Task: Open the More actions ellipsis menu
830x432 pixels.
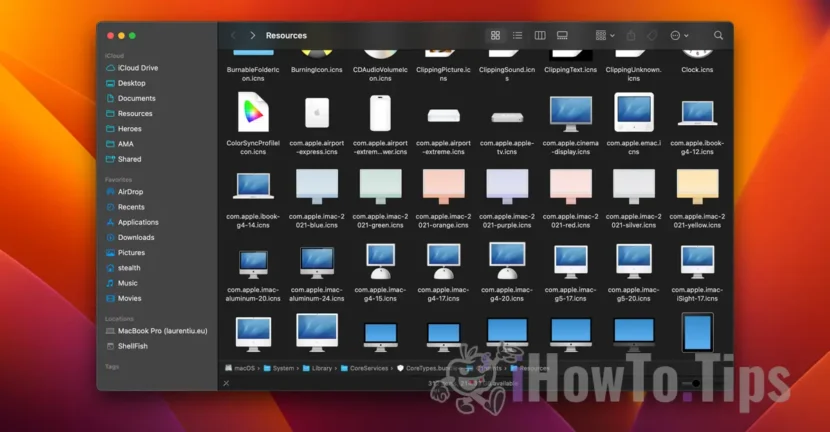Action: pos(679,35)
